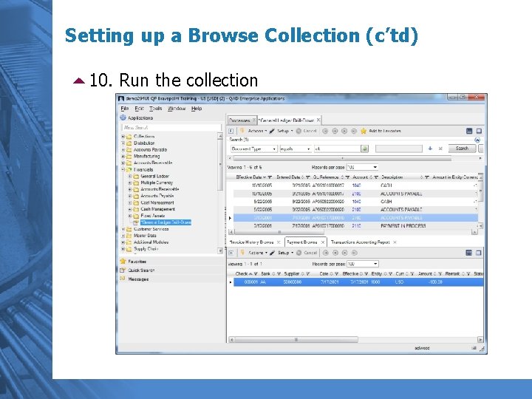Open the Quick Search panel
This screenshot has height=399, width=532.
[141, 270]
